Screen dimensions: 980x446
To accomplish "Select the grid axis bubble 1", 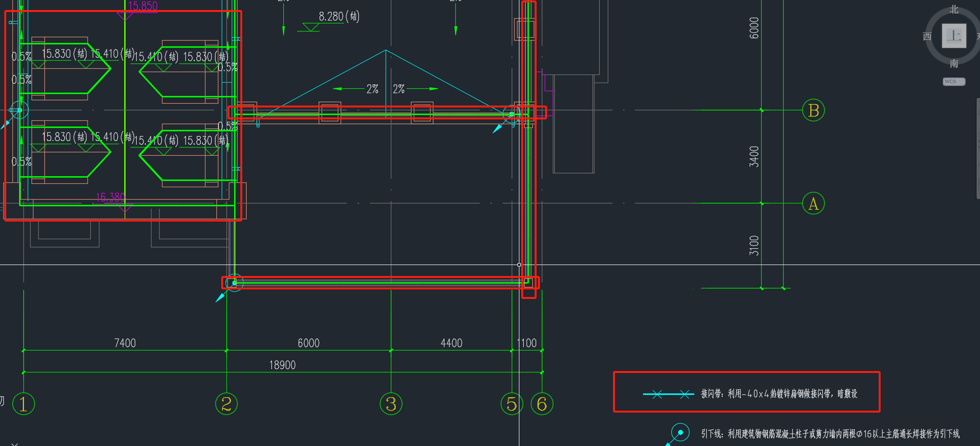I will 23,404.
